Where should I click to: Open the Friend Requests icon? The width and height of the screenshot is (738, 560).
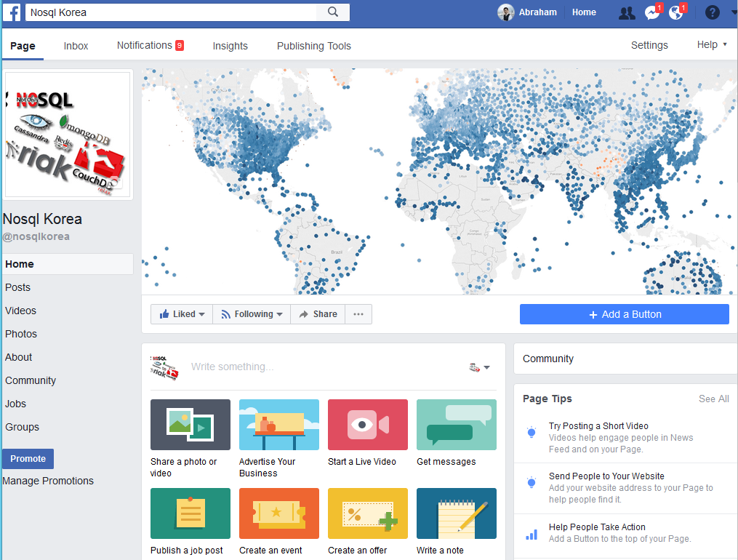[627, 12]
